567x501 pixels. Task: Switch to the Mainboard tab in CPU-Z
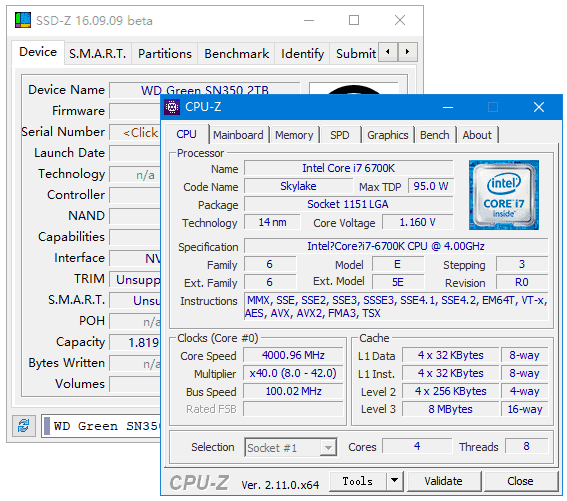tap(238, 135)
